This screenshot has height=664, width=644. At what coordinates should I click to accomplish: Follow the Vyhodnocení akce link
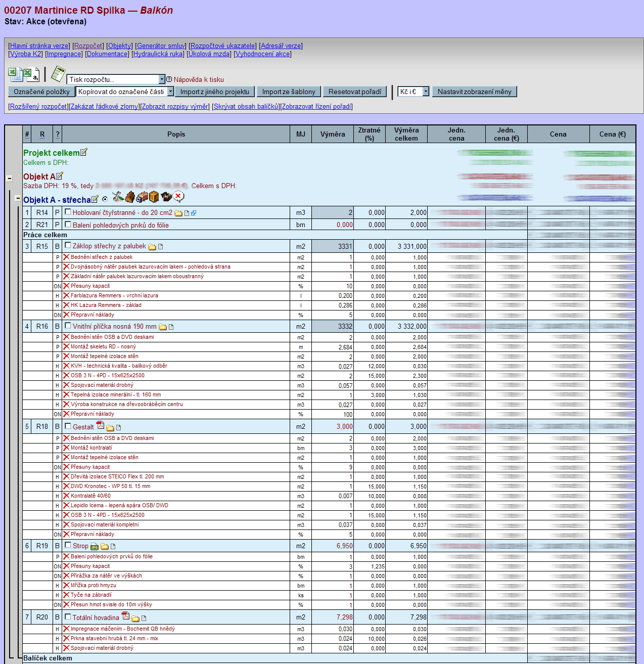coord(262,54)
